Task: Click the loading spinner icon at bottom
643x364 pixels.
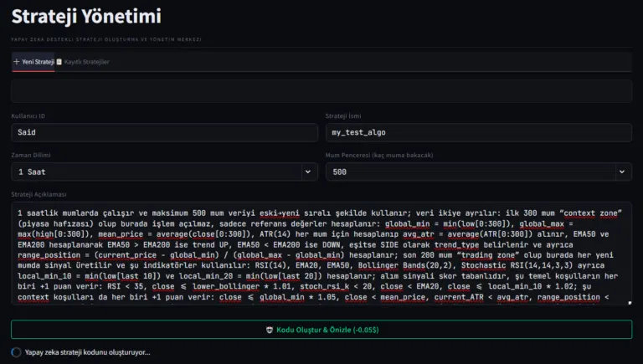Action: coord(17,352)
